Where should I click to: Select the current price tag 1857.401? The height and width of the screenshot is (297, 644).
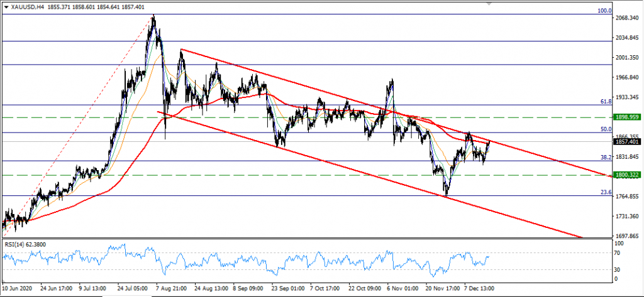tap(626, 142)
